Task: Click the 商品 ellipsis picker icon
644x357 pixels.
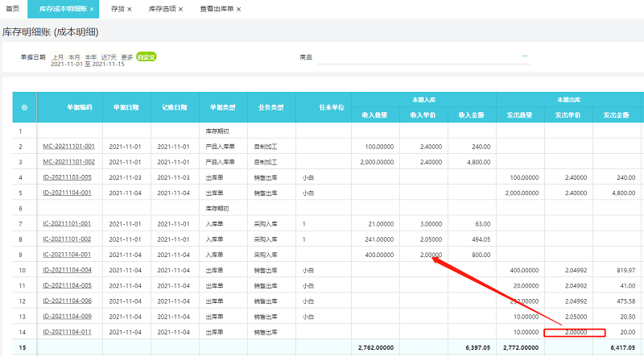Action: coord(525,56)
